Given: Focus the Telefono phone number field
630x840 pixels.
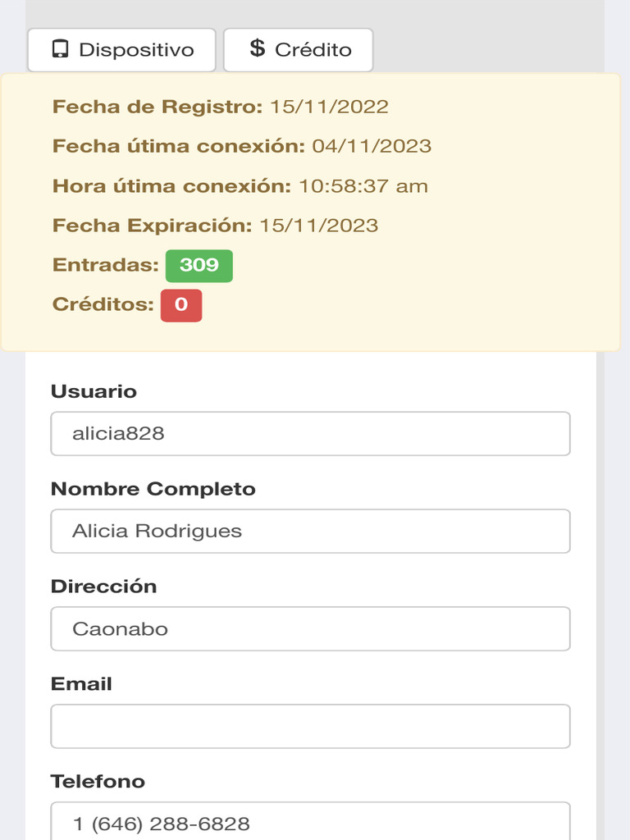Looking at the screenshot, I should 310,823.
